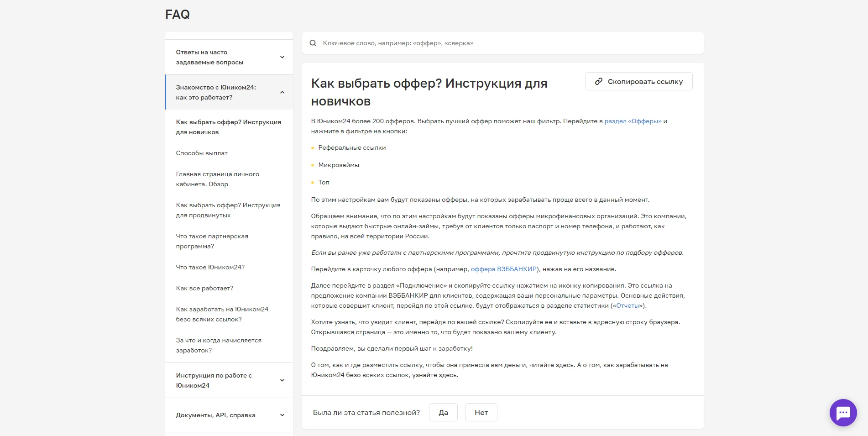
Task: Open 'Документы, API, справка' section
Action: click(229, 415)
